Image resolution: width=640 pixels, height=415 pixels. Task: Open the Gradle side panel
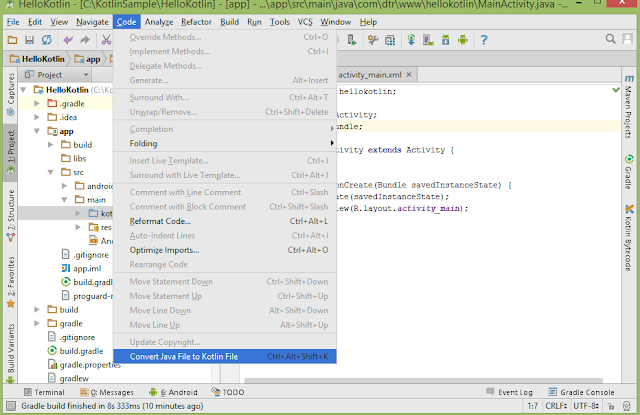629,172
